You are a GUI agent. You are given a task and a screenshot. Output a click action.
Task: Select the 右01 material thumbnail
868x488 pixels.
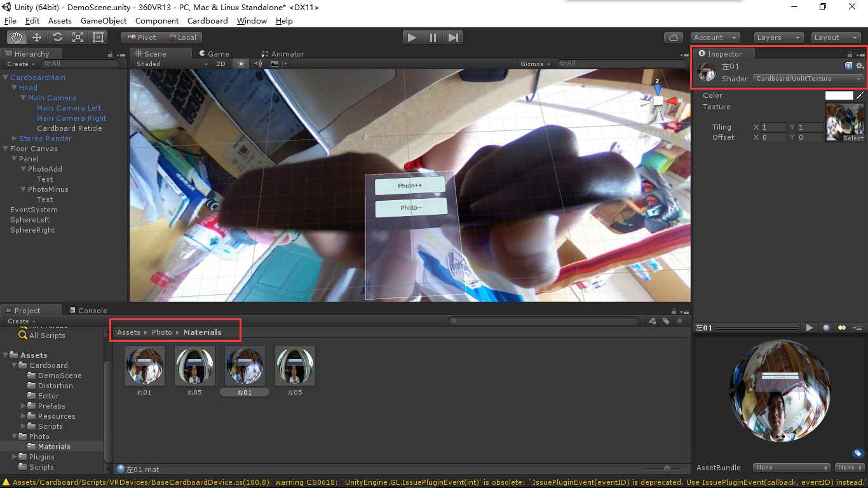point(144,365)
